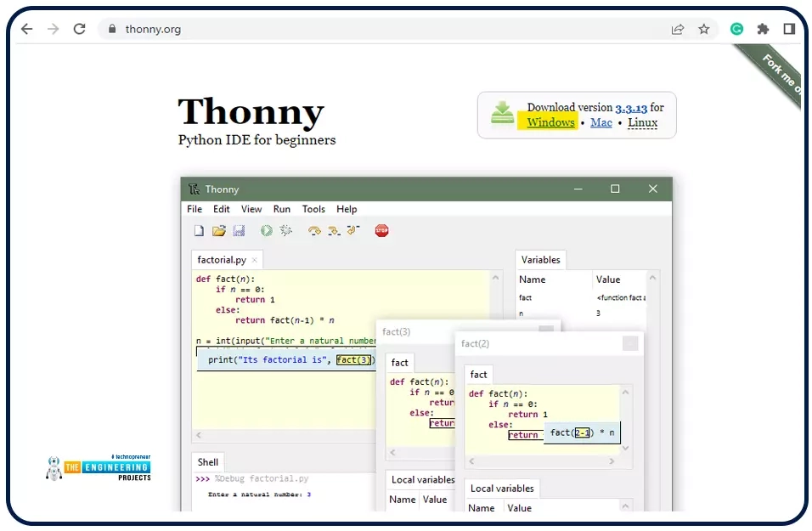Image resolution: width=812 pixels, height=531 pixels.
Task: Click the Variables panel scroll up arrow
Action: (x=652, y=278)
